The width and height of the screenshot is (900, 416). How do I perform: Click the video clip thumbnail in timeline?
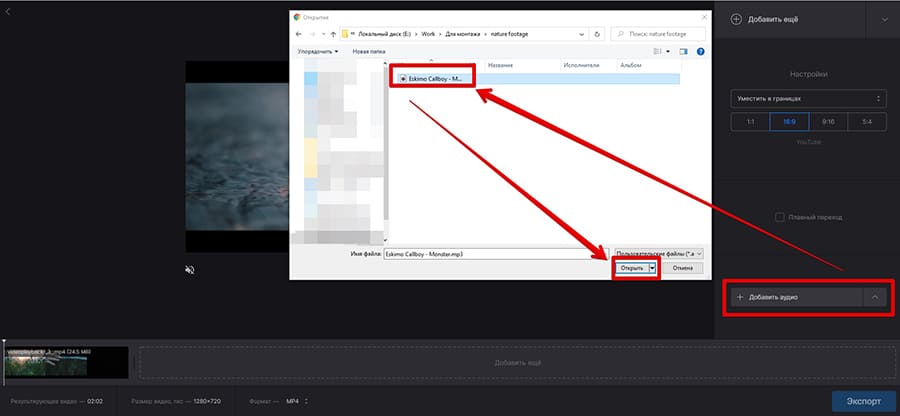pos(66,364)
